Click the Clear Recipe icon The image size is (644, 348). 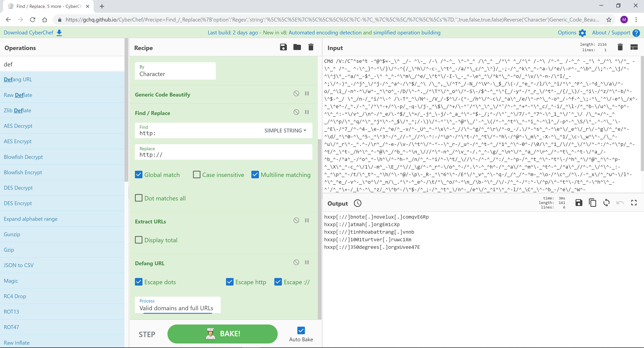[x=311, y=48]
